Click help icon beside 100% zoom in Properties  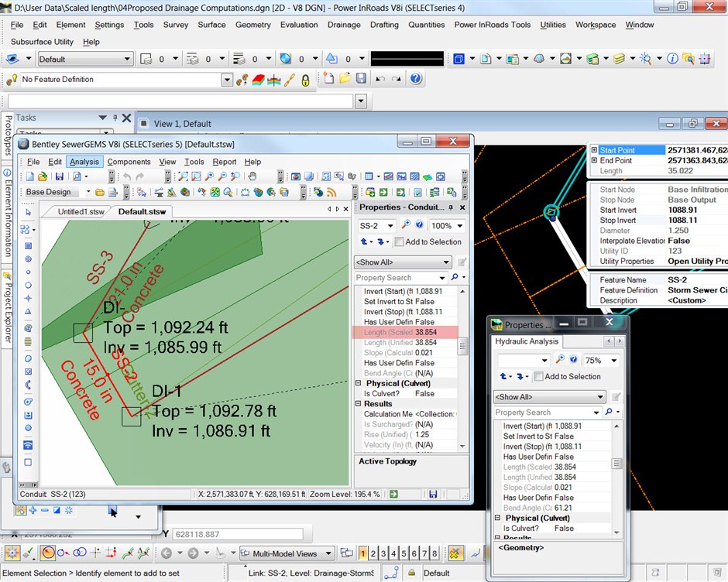[419, 225]
